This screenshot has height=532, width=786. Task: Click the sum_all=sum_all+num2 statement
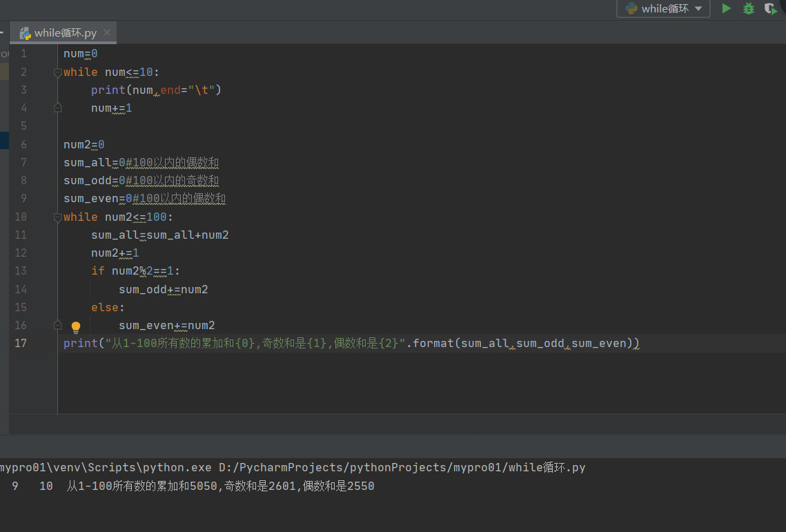pyautogui.click(x=159, y=235)
